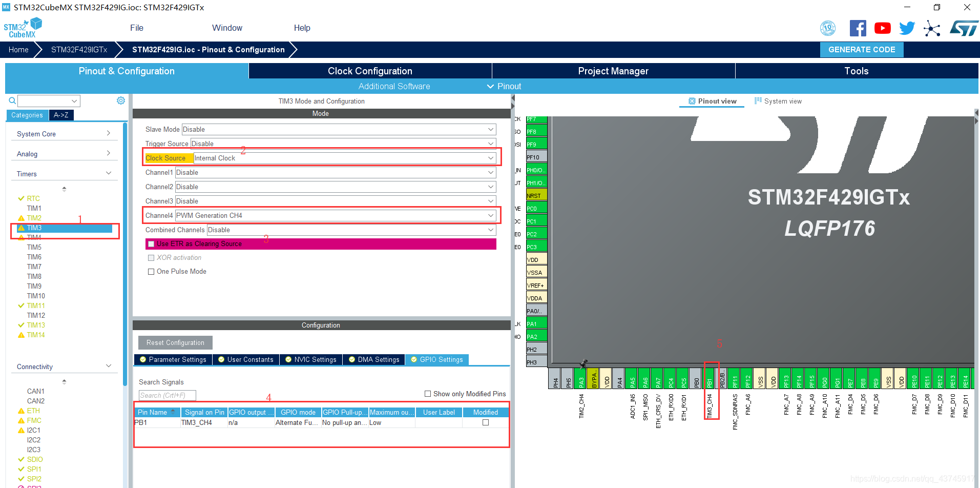Collapse the Timers category
Viewport: 980px width, 488px height.
(x=64, y=174)
